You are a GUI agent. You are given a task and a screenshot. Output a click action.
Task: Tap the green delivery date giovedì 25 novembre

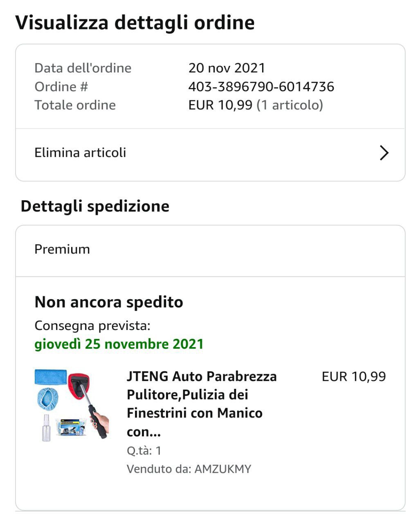(x=119, y=344)
